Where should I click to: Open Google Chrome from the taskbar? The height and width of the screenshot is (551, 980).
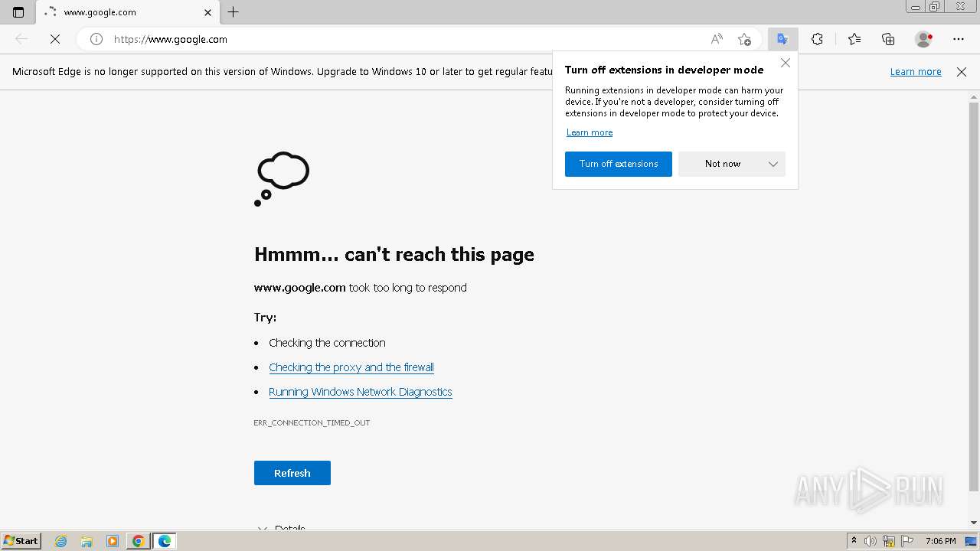tap(138, 541)
